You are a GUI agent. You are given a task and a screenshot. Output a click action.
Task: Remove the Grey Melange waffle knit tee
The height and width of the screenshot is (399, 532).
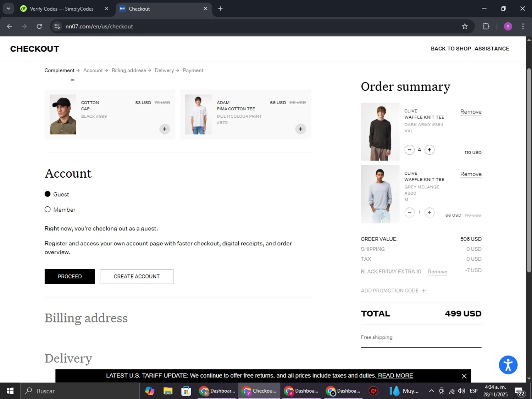[x=471, y=174]
